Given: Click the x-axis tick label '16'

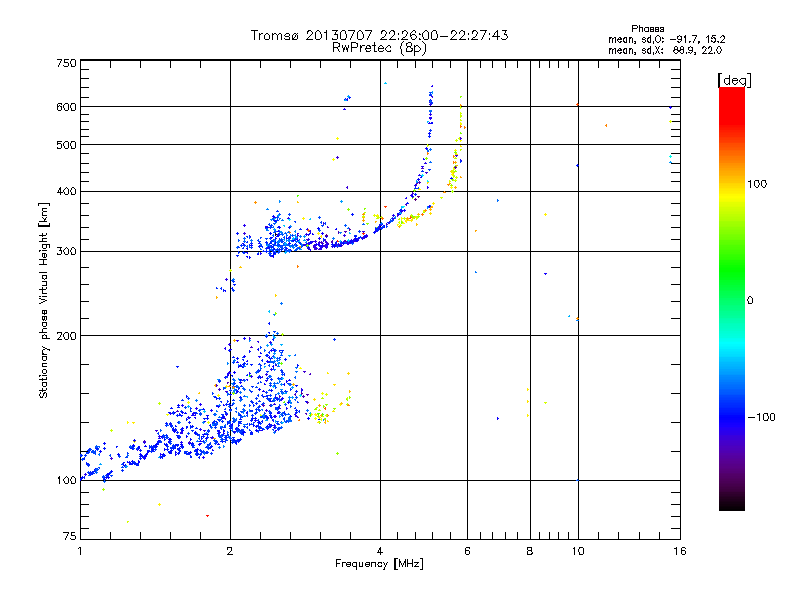Looking at the screenshot, I should (x=679, y=552).
